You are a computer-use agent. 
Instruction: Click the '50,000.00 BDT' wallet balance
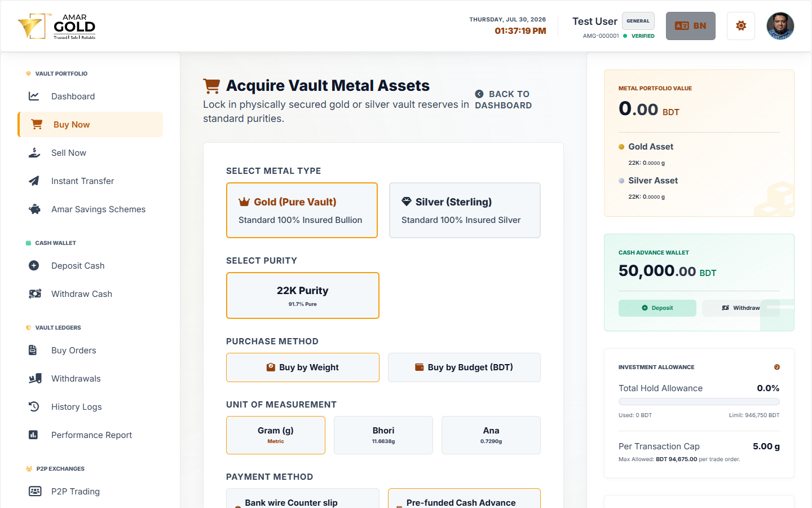(x=667, y=271)
